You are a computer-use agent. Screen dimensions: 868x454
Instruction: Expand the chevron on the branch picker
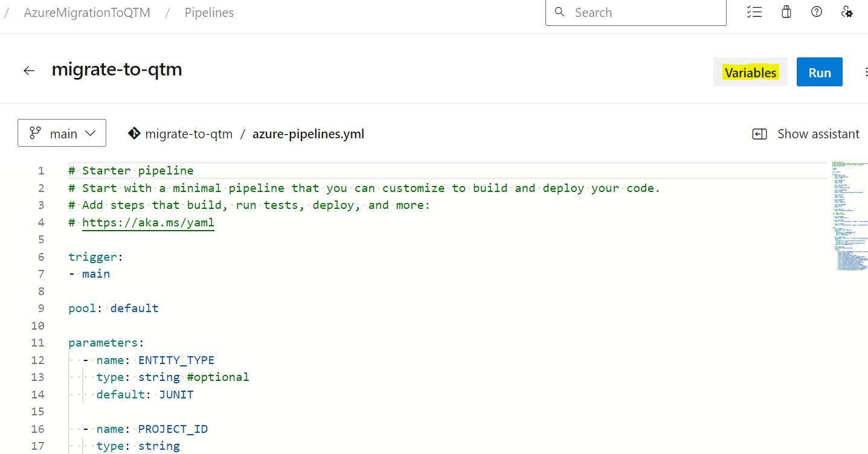(x=88, y=132)
